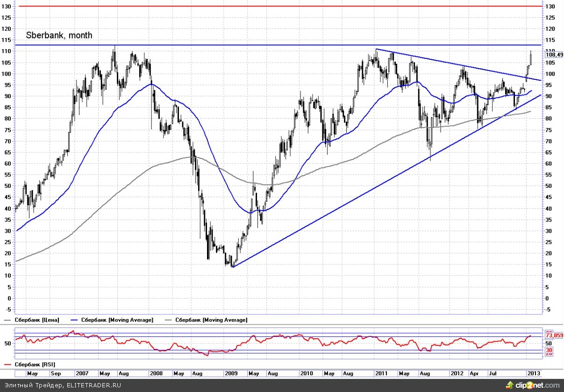564x392 pixels.
Task: Click the "Sberbank, month" chart title
Action: [x=59, y=35]
